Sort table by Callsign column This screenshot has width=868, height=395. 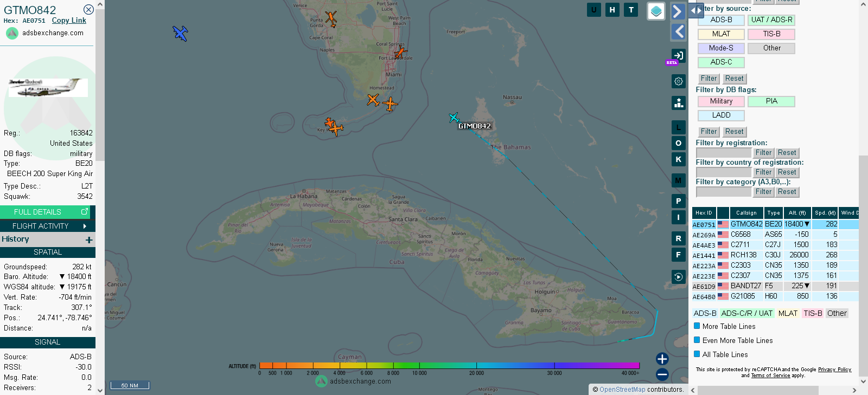coord(746,213)
